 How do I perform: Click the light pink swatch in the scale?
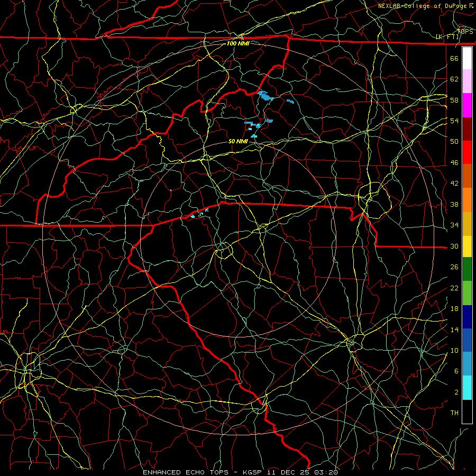[467, 81]
